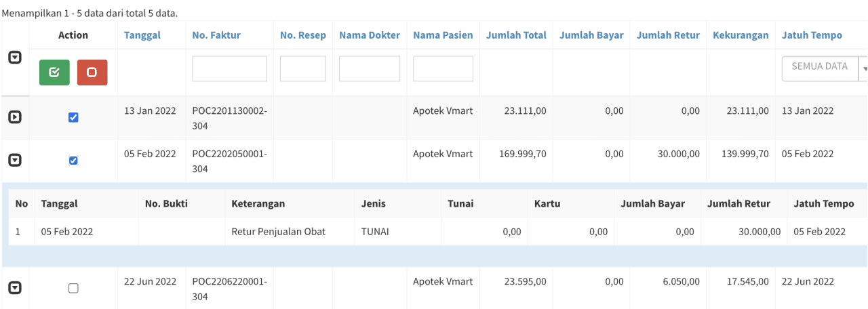The image size is (868, 309).
Task: Sort by Jumlah Total column
Action: (x=516, y=35)
